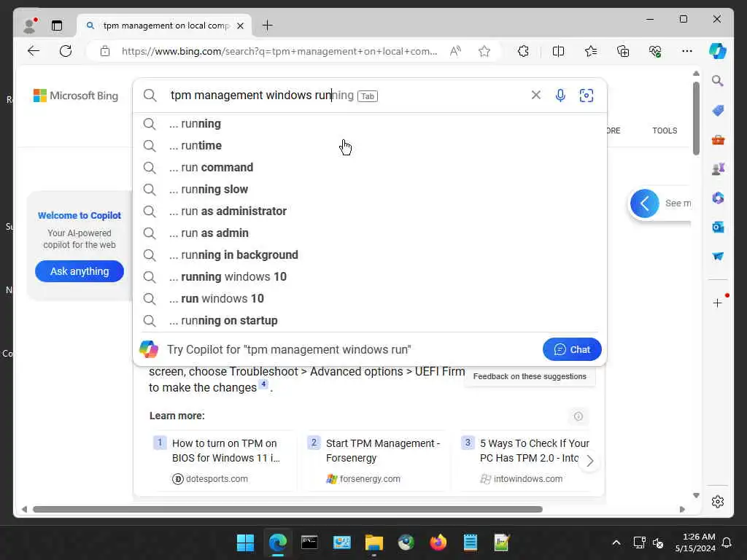Open the notifications bell
The width and height of the screenshot is (747, 560).
[x=727, y=542]
